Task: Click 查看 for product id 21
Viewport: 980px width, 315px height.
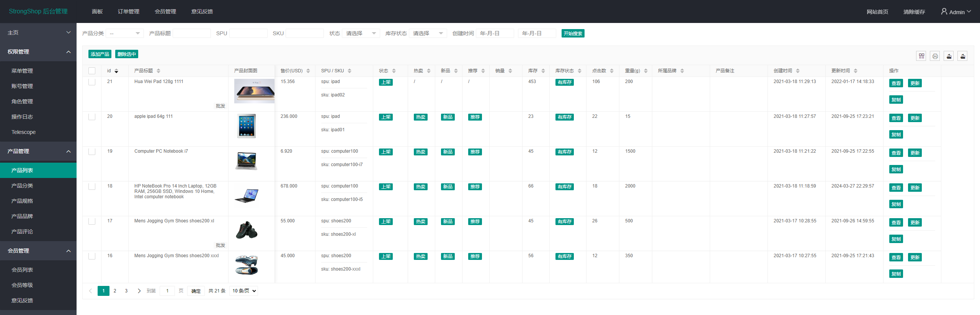Action: click(896, 83)
